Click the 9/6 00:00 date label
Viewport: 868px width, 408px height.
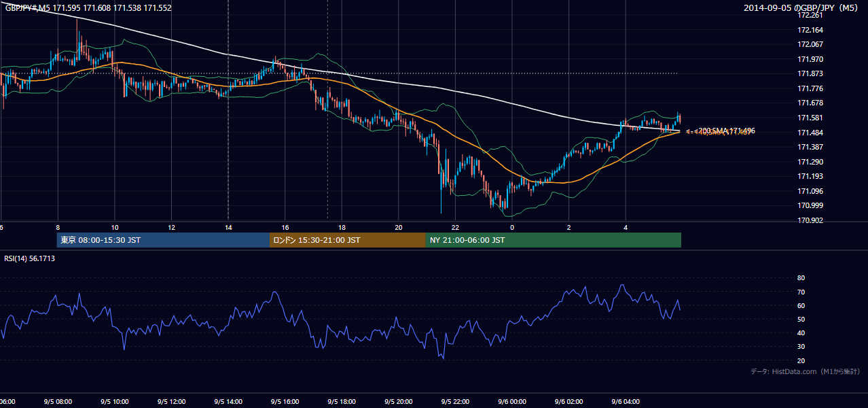pyautogui.click(x=512, y=401)
